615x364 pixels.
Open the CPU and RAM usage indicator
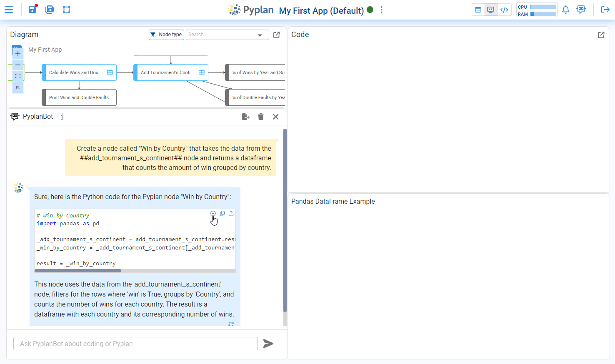point(537,10)
